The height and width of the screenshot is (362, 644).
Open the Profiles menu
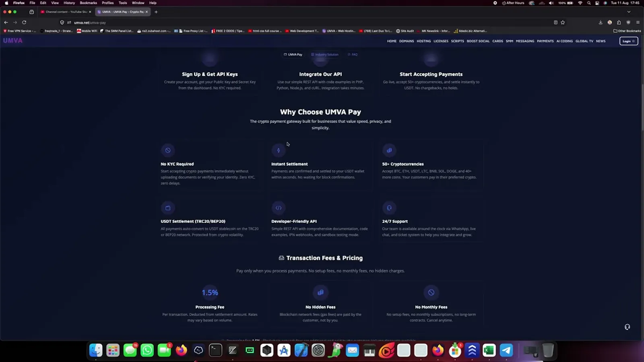107,3
